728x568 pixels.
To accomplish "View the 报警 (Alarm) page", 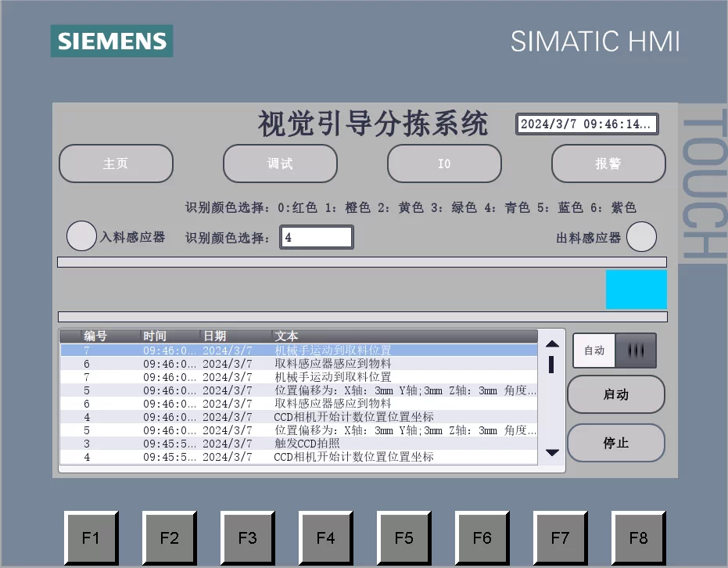I will pyautogui.click(x=608, y=164).
